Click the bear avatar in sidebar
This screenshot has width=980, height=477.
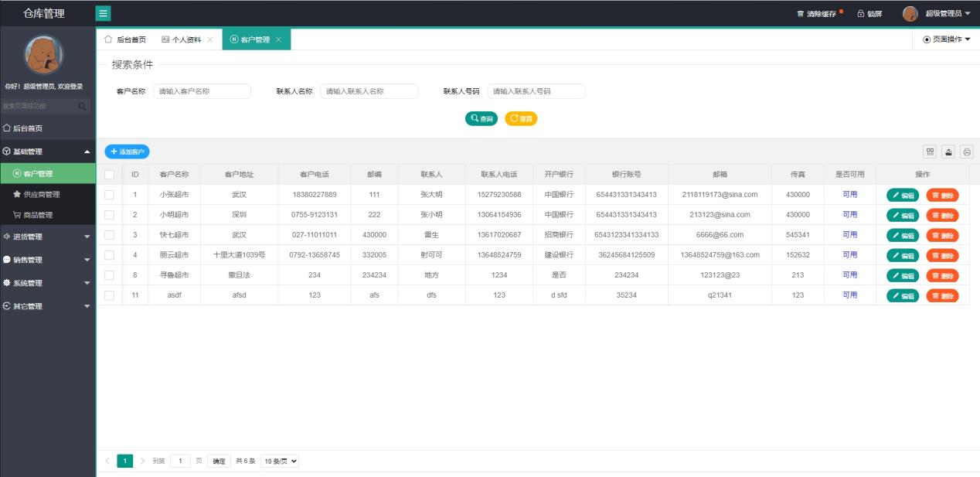pyautogui.click(x=44, y=56)
